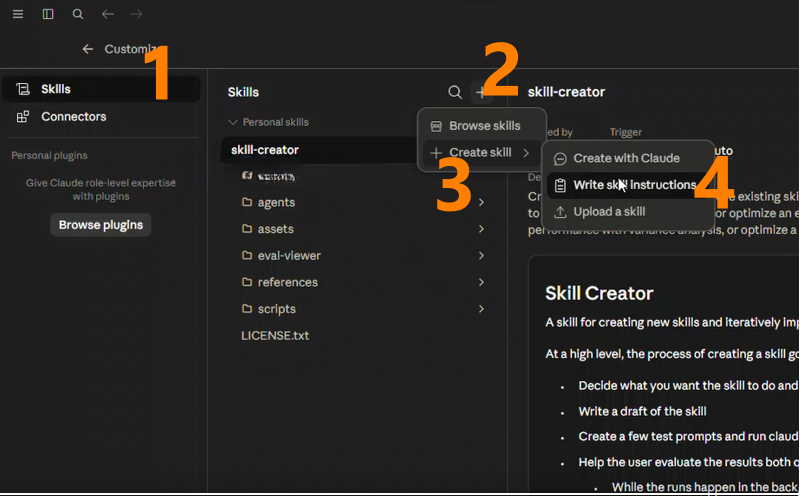This screenshot has width=800, height=496.
Task: Expand the eval-viewer folder chevron
Action: [x=481, y=256]
